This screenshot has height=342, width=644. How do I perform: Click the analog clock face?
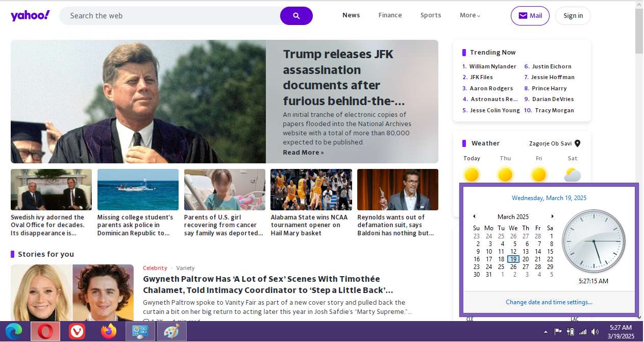click(593, 241)
